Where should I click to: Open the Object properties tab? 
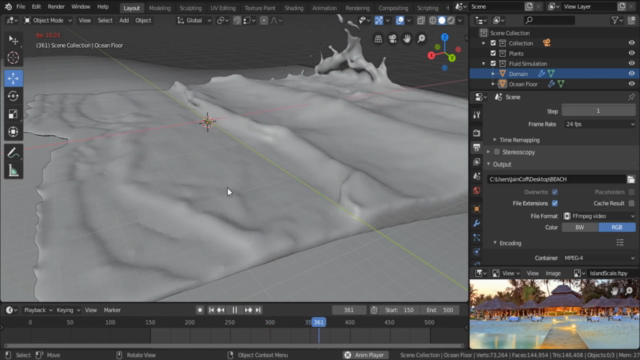pyautogui.click(x=476, y=209)
